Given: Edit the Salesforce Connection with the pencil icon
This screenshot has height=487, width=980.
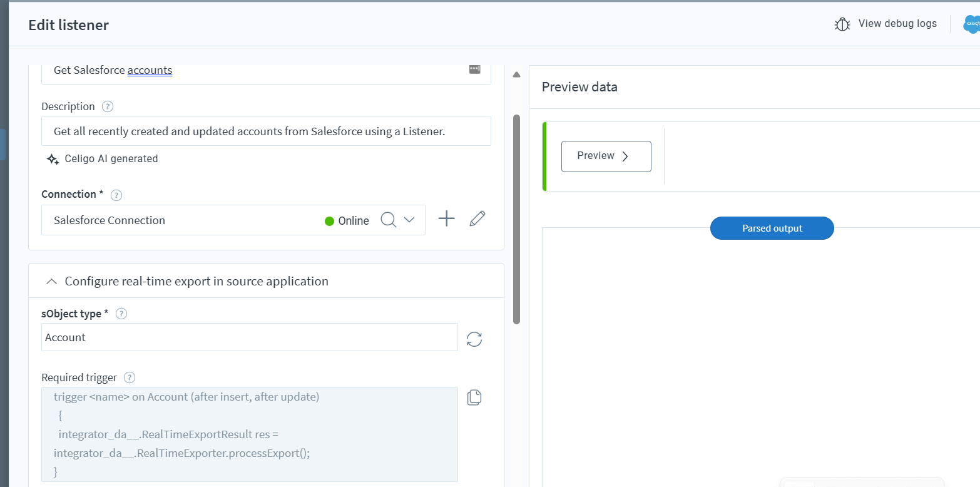Looking at the screenshot, I should (477, 218).
